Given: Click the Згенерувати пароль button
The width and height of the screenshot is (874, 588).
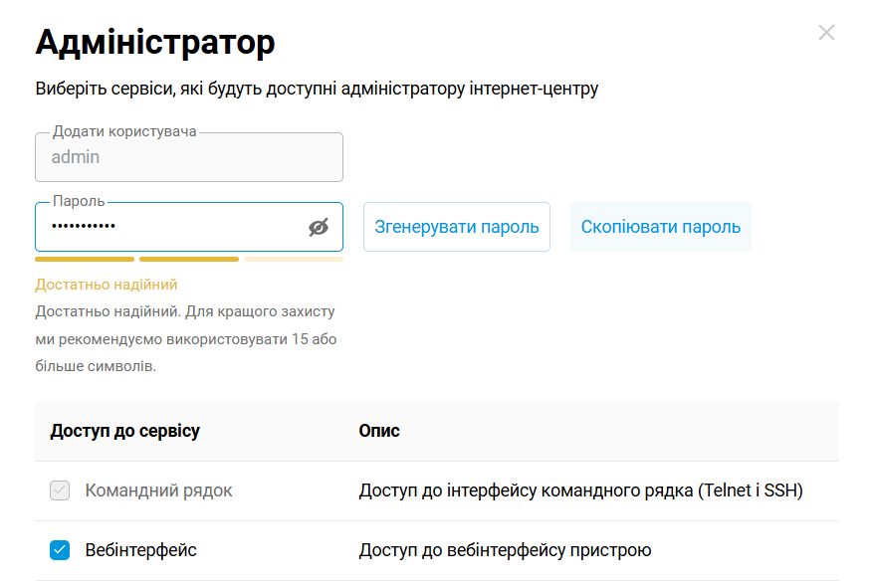Looking at the screenshot, I should click(457, 227).
